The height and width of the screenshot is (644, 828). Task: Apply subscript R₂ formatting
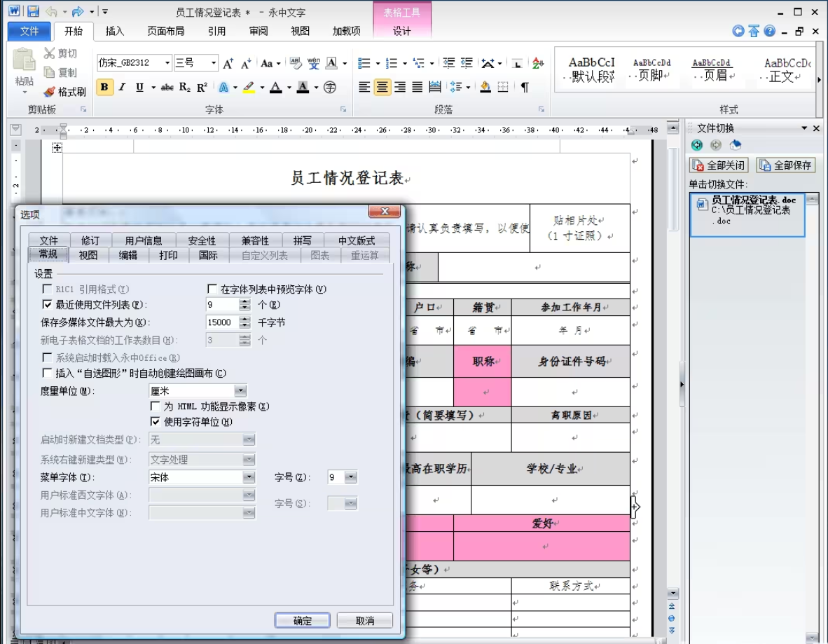click(184, 87)
